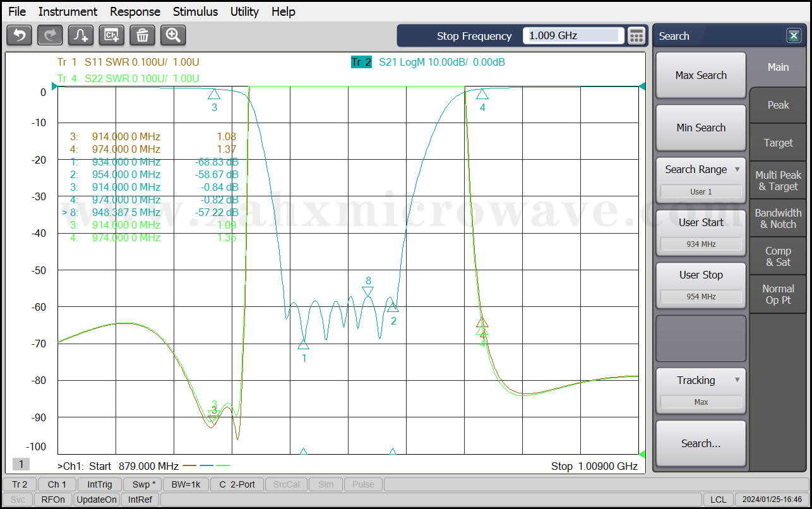
Task: Switch to the Main tab
Action: [x=778, y=67]
